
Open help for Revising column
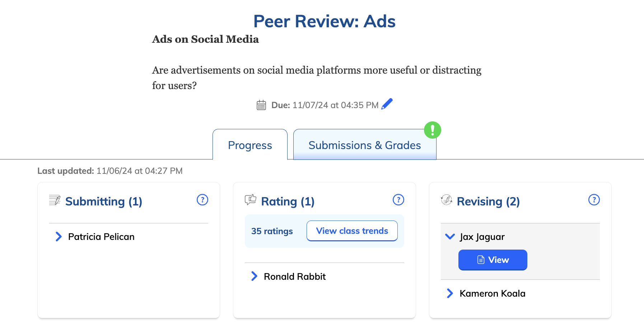click(x=594, y=200)
